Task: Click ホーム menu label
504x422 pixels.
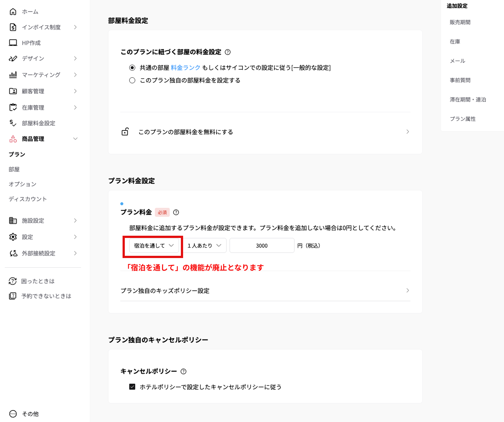Action: [30, 12]
